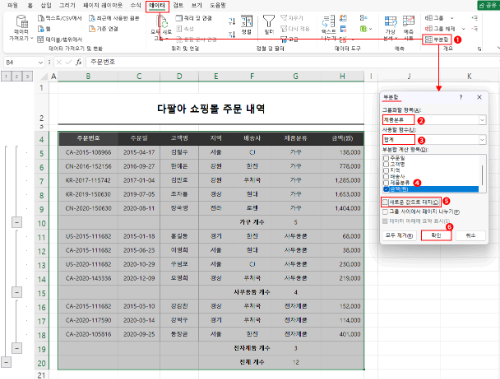
Task: Switch to the 보기 (View) tab
Action: pos(197,5)
